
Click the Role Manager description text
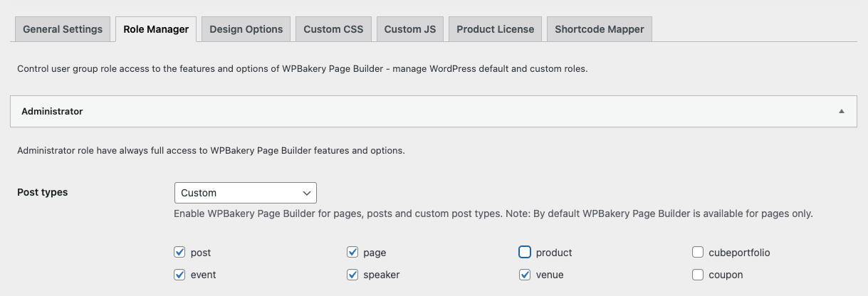[x=302, y=70]
